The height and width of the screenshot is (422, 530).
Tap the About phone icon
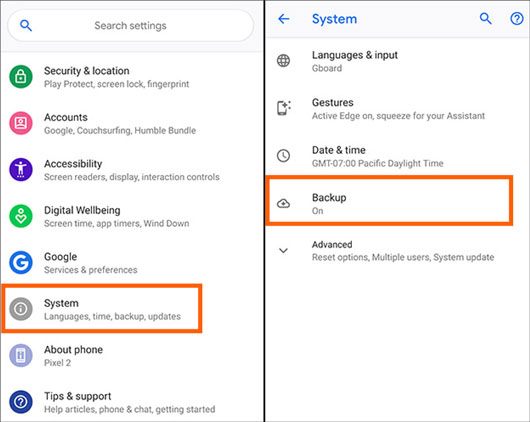tap(21, 355)
